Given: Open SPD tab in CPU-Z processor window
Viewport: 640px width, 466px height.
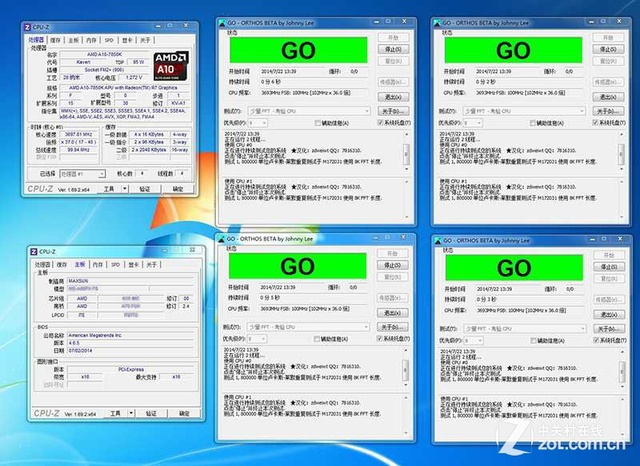Looking at the screenshot, I should pyautogui.click(x=109, y=40).
